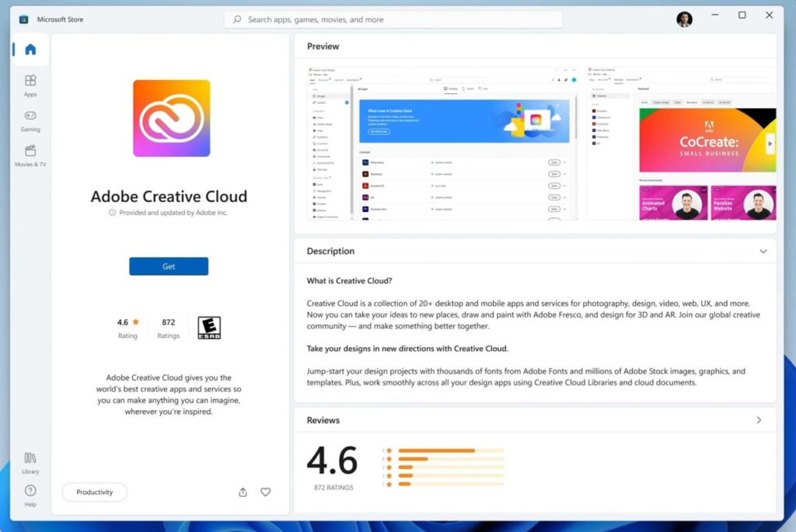
Task: Open the Productivity category tag
Action: click(95, 492)
